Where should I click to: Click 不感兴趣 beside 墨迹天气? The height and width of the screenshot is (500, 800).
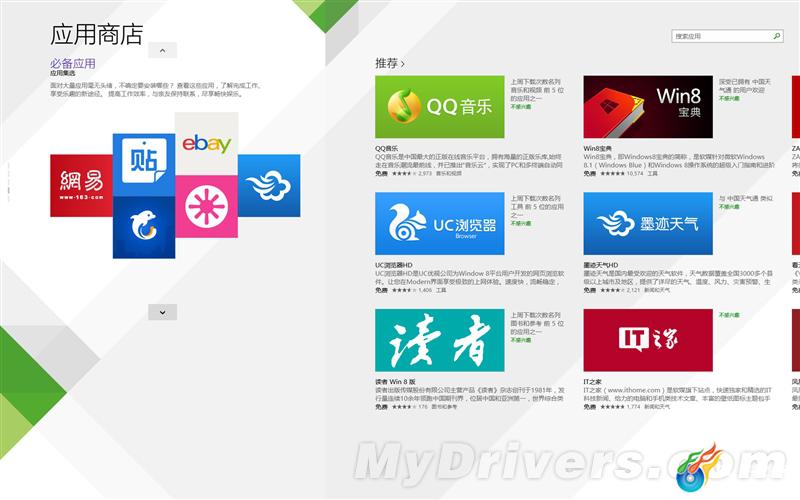pos(729,207)
